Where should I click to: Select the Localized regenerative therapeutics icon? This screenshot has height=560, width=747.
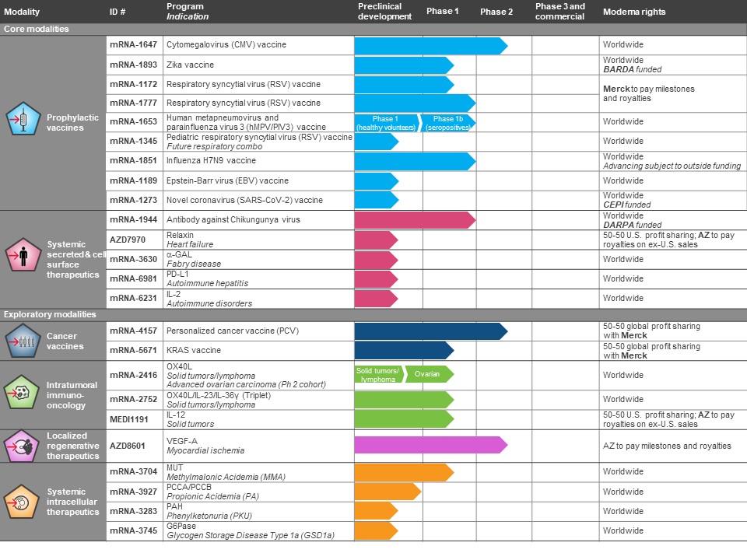click(23, 446)
